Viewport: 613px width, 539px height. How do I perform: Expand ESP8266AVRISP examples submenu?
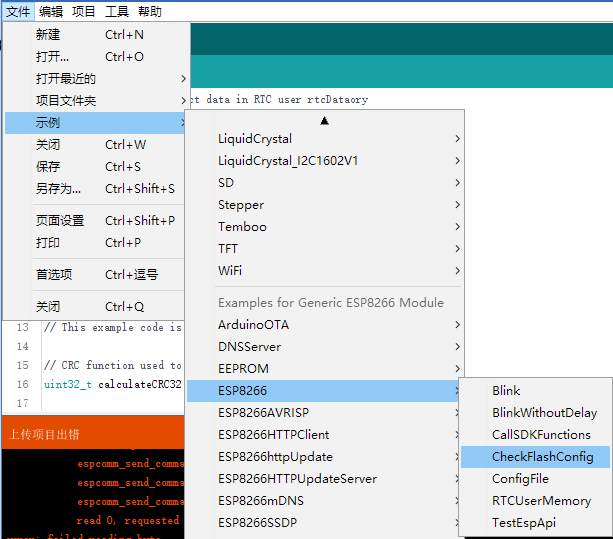324,412
